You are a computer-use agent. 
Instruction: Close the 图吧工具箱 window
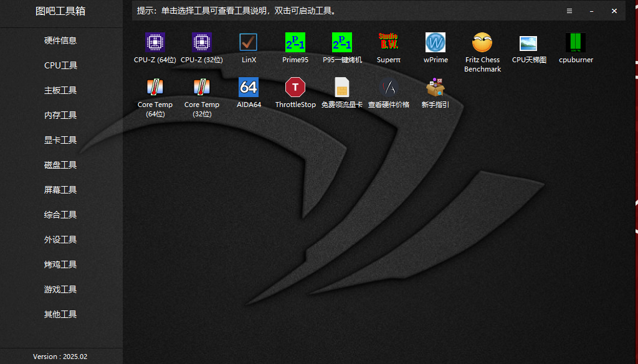click(x=614, y=11)
